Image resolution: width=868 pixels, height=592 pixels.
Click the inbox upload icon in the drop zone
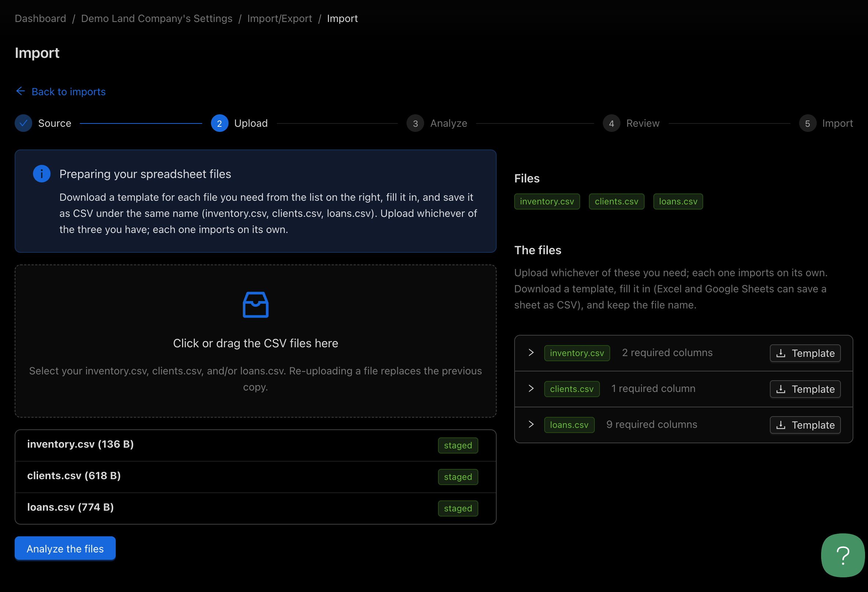coord(256,304)
